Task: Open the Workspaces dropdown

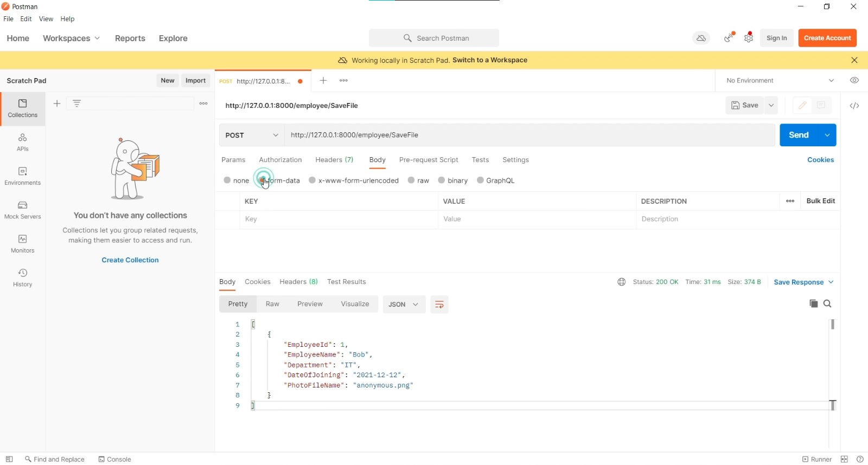Action: pyautogui.click(x=72, y=38)
